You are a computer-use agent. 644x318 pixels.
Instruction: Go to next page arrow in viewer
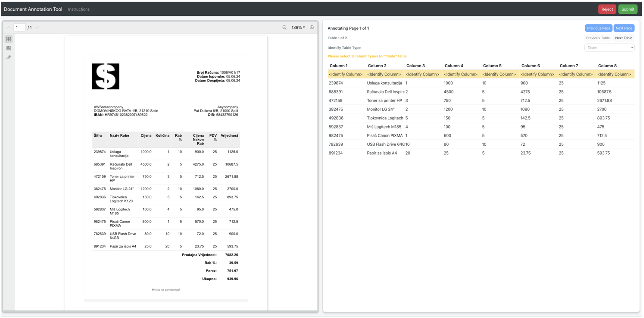[37, 27]
